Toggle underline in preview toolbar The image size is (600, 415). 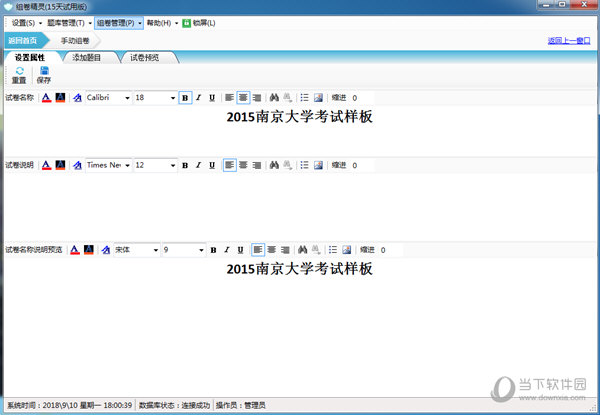[240, 250]
